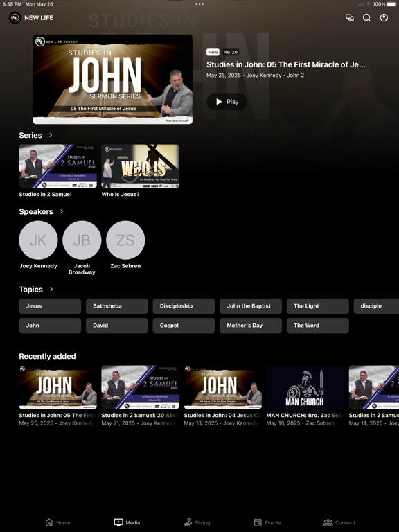The height and width of the screenshot is (532, 399).
Task: Go to the Connect tab
Action: (339, 522)
